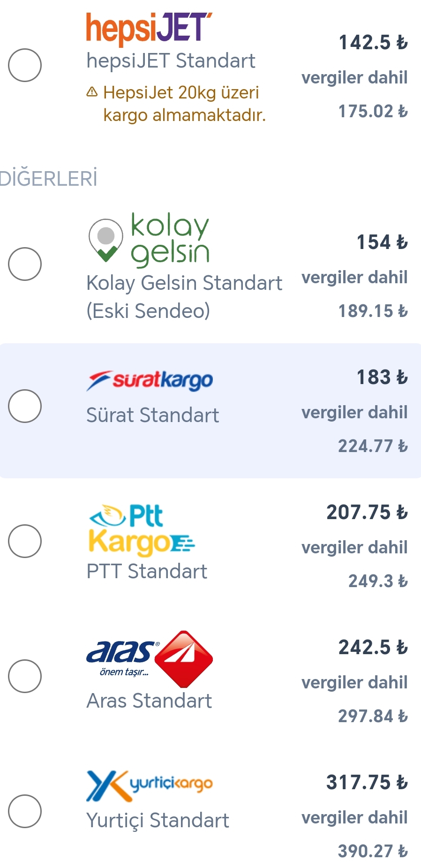
Task: Choose the Sürat Standart radio option
Action: coord(25,406)
